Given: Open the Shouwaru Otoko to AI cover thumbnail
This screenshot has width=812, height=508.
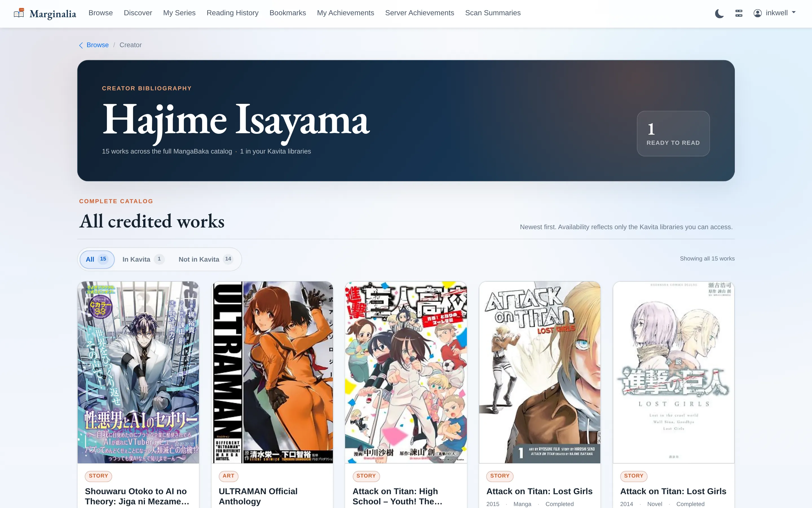Looking at the screenshot, I should click(138, 372).
